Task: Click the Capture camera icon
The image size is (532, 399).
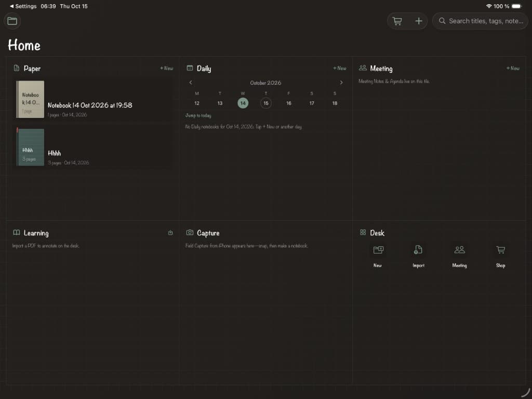Action: pos(190,233)
